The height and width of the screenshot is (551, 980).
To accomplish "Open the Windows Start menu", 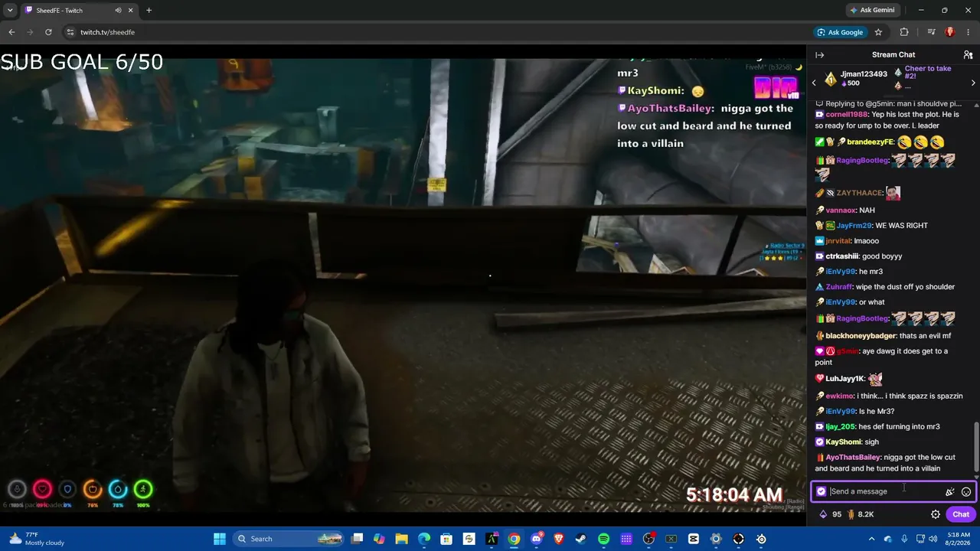I will click(x=220, y=539).
